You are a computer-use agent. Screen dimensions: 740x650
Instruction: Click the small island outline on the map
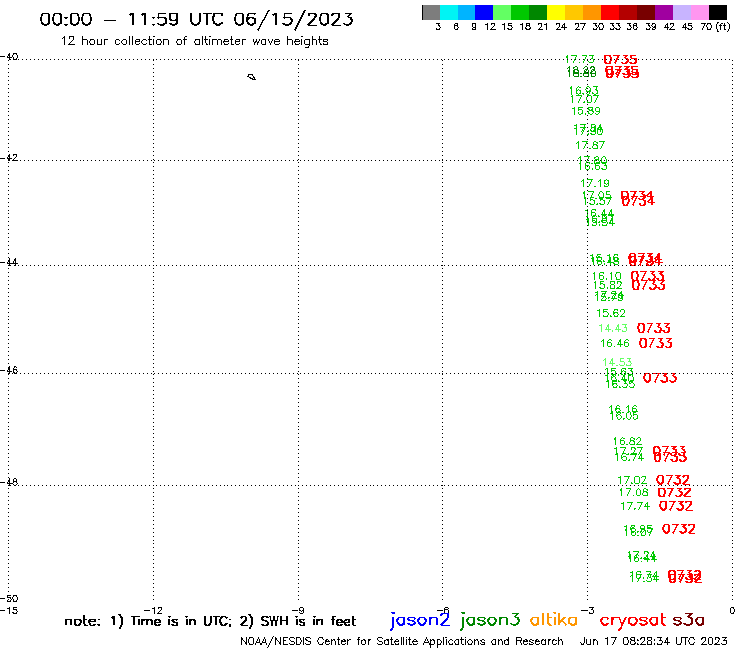(252, 77)
